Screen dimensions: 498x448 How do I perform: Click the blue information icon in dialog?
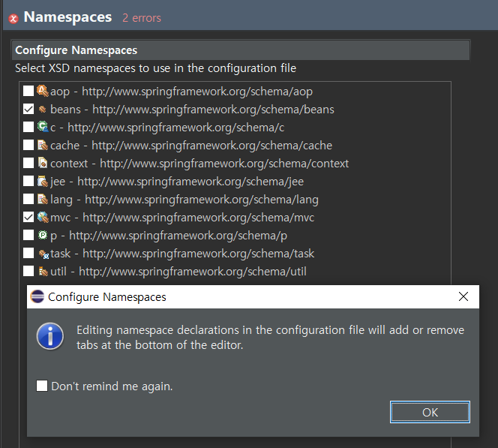(x=50, y=336)
